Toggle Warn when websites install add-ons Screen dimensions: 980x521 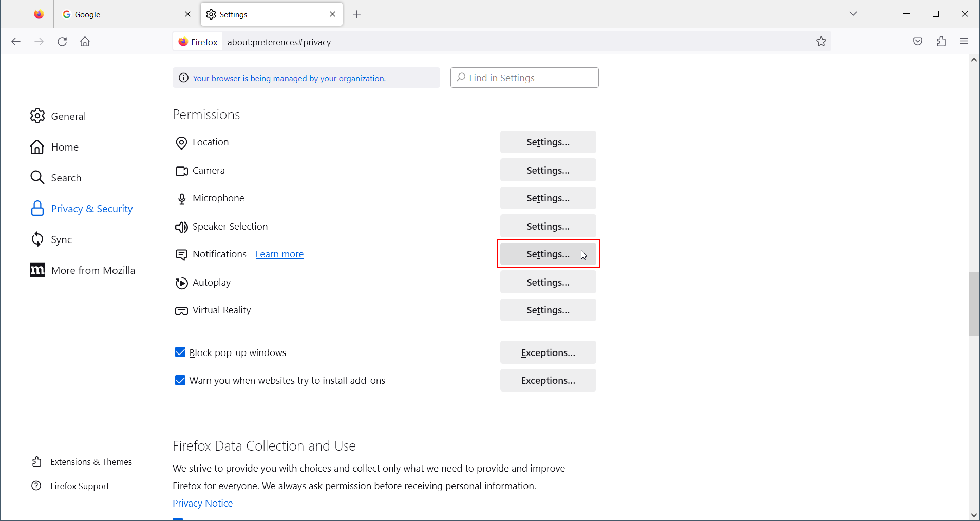[x=180, y=381]
